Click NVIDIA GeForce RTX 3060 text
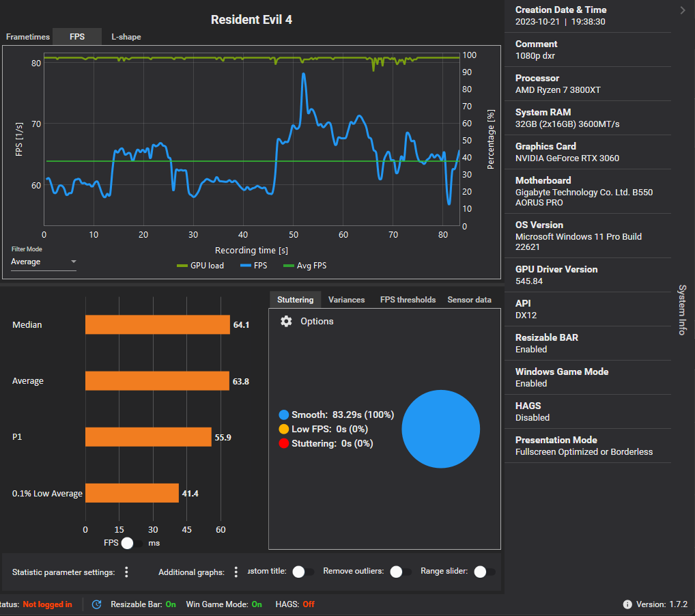The width and height of the screenshot is (695, 616). [567, 158]
